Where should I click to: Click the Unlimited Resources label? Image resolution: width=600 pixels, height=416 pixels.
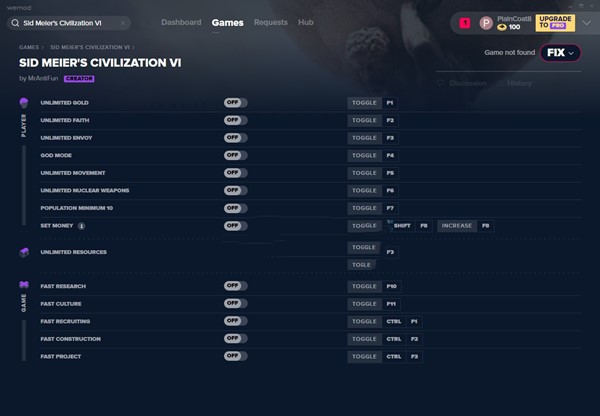pos(73,252)
